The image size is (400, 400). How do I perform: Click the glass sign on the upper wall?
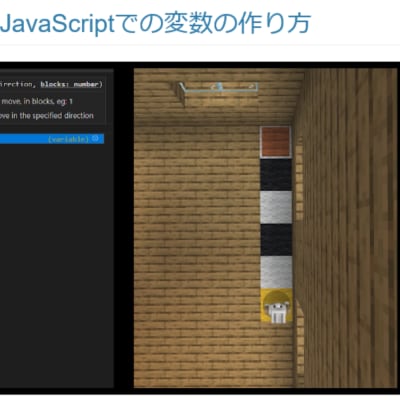tap(219, 88)
